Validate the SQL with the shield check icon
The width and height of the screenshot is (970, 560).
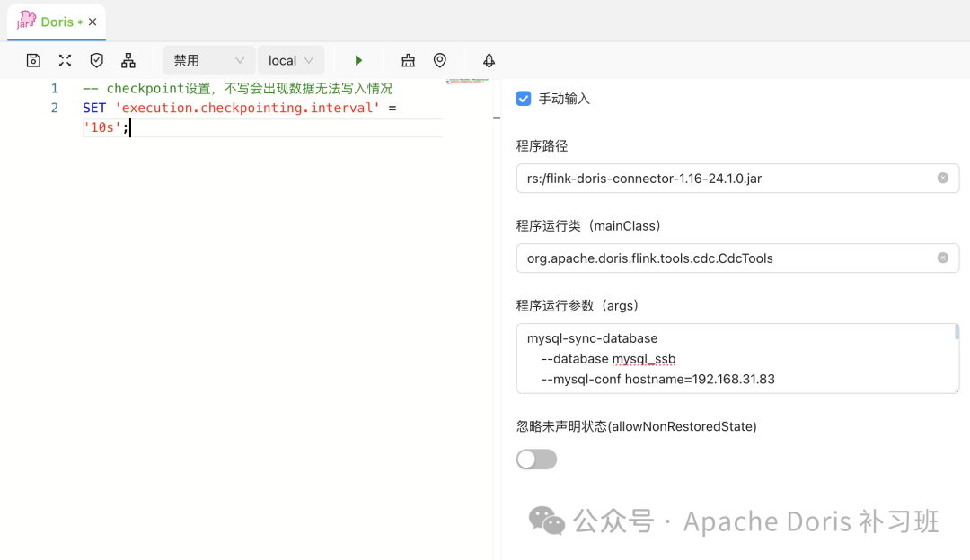(96, 60)
